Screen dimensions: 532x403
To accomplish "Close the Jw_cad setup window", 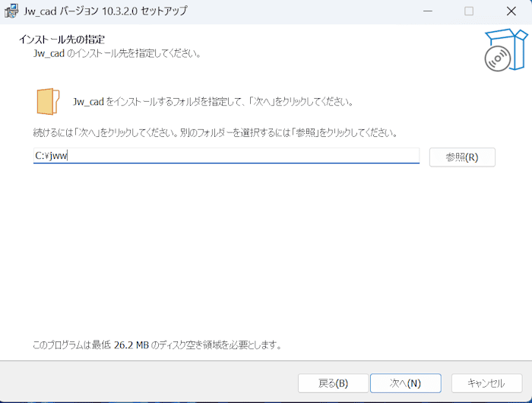I will (x=511, y=11).
